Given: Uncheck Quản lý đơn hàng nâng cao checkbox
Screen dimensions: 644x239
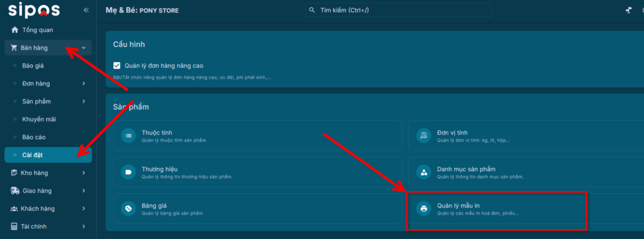Looking at the screenshot, I should [x=116, y=65].
